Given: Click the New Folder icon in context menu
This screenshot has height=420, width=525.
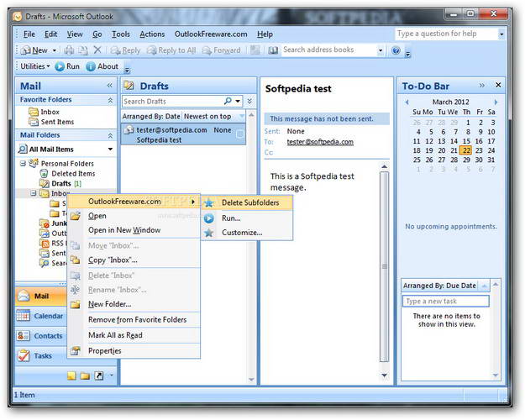Looking at the screenshot, I should click(x=76, y=304).
